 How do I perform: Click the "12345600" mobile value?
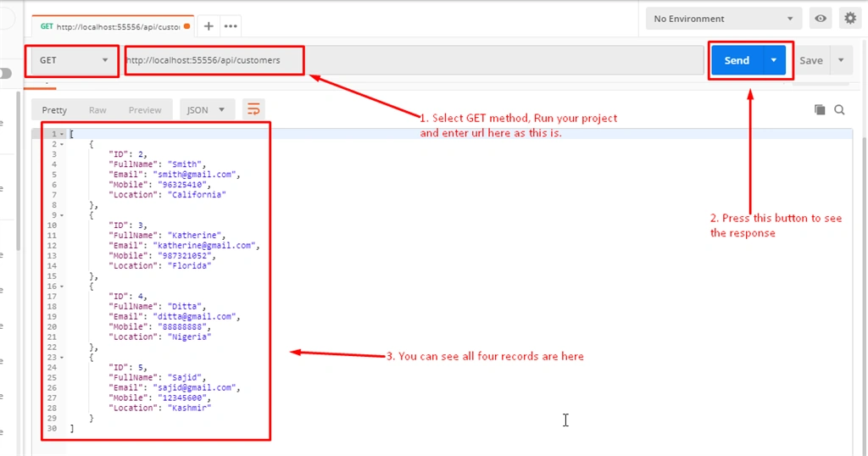tap(182, 398)
